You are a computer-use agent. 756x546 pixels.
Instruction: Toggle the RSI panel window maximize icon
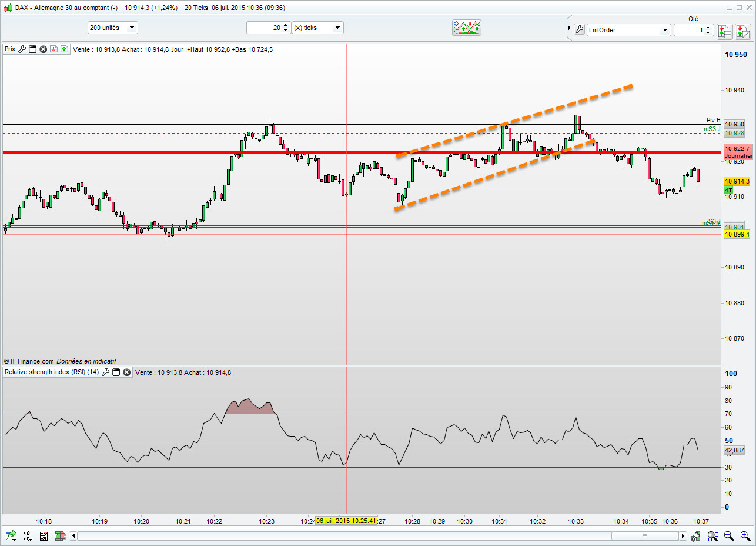pyautogui.click(x=116, y=372)
